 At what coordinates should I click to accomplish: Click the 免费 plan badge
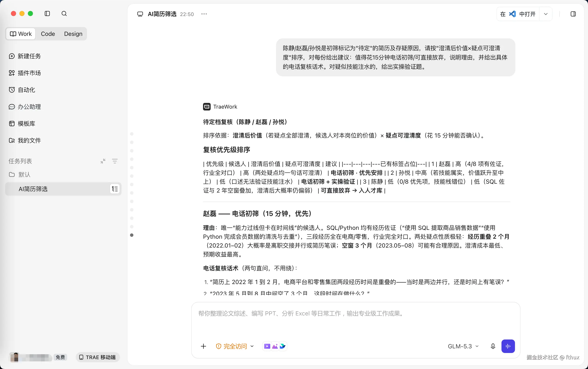60,357
